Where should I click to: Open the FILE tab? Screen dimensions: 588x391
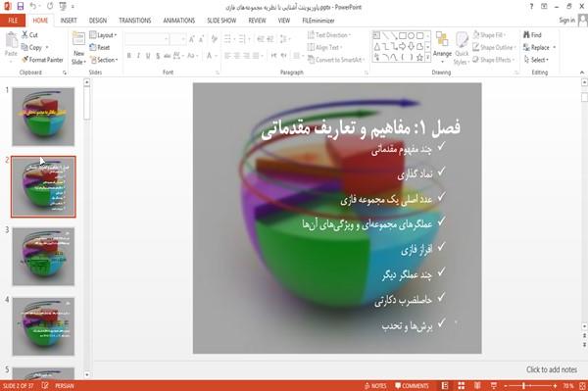[13, 21]
